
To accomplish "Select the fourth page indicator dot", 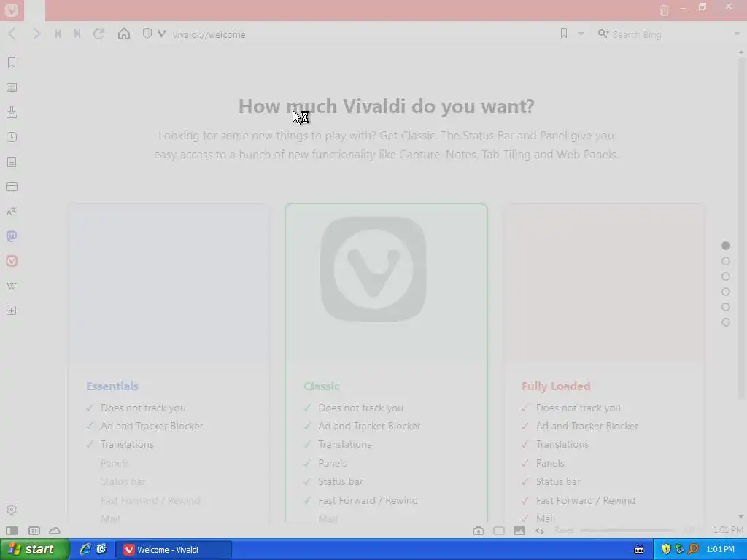I will click(726, 292).
